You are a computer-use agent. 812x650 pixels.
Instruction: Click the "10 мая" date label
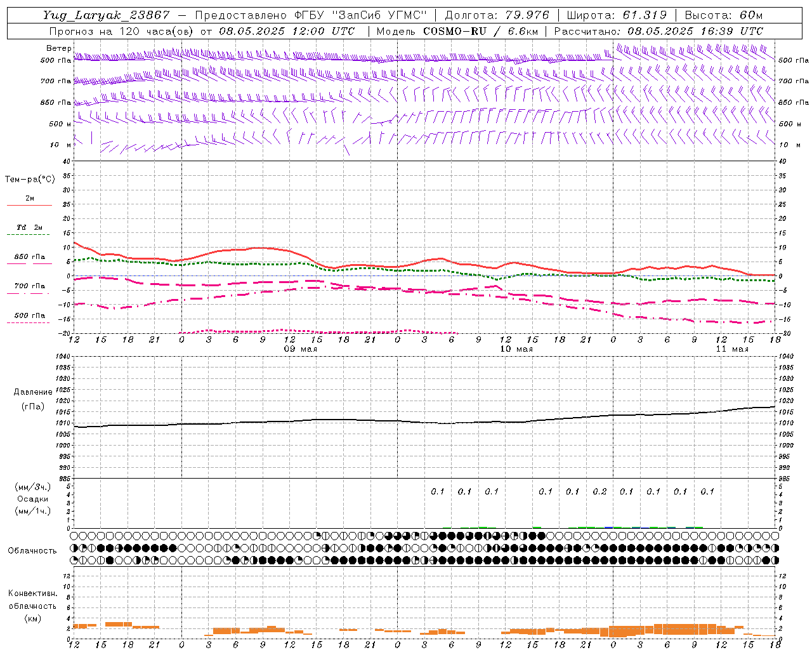coord(516,349)
